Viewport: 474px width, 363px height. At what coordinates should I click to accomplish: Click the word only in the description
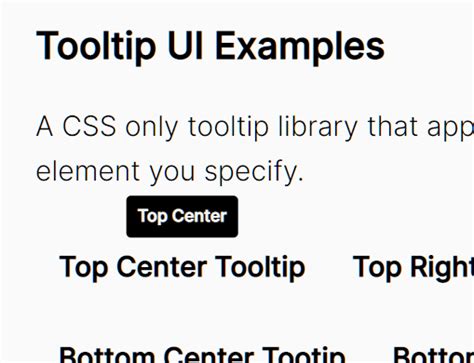tap(152, 128)
